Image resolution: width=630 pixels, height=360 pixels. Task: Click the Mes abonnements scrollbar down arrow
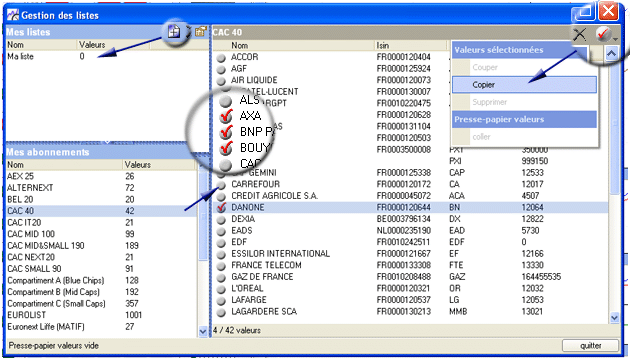203,331
